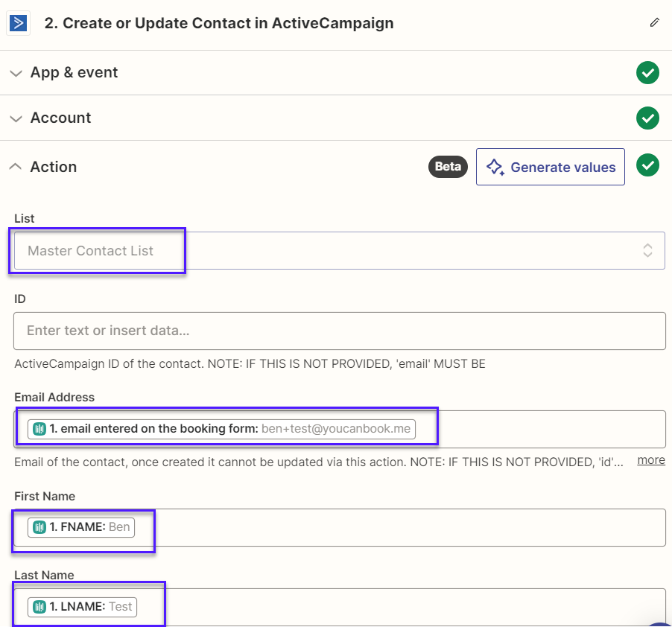Viewport: 672px width, 627px height.
Task: Click the Email of the contact help text
Action: (319, 462)
